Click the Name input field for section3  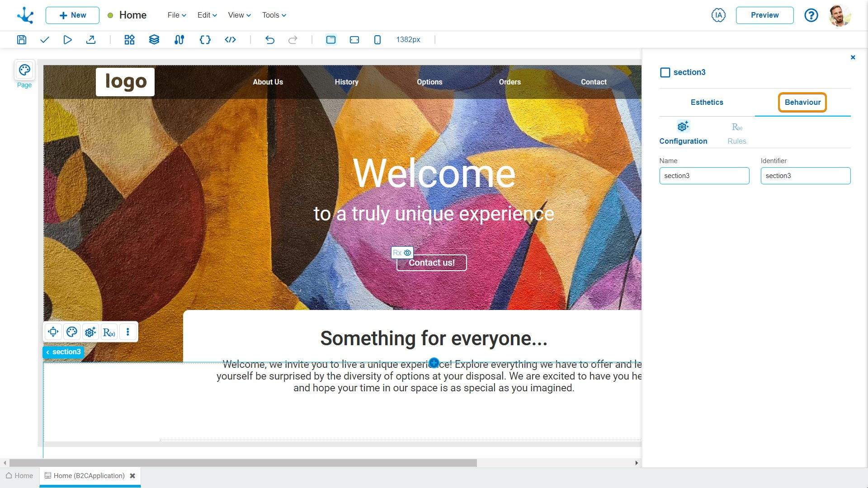pyautogui.click(x=705, y=175)
